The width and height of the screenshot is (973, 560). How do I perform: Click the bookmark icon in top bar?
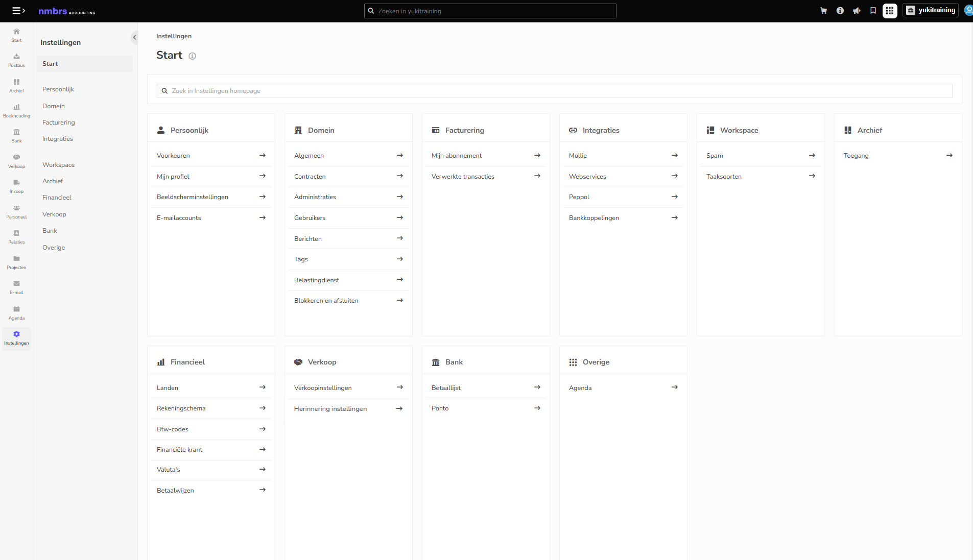click(x=873, y=11)
